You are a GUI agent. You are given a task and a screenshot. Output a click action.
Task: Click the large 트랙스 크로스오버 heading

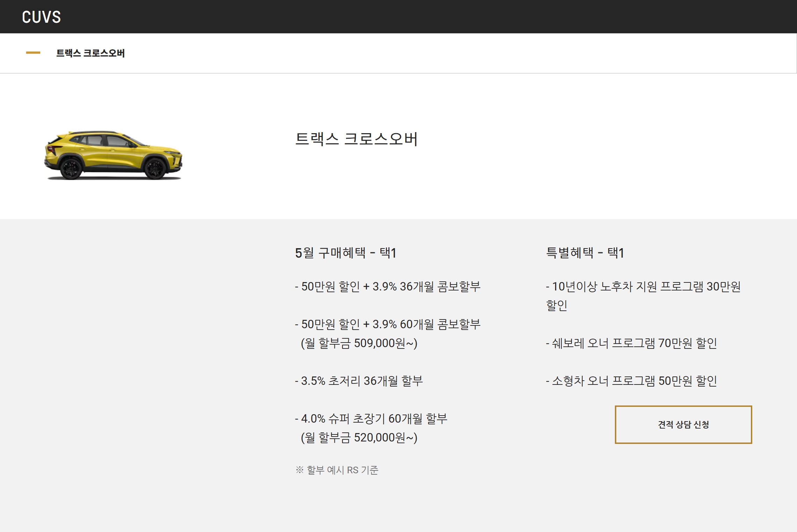(356, 139)
